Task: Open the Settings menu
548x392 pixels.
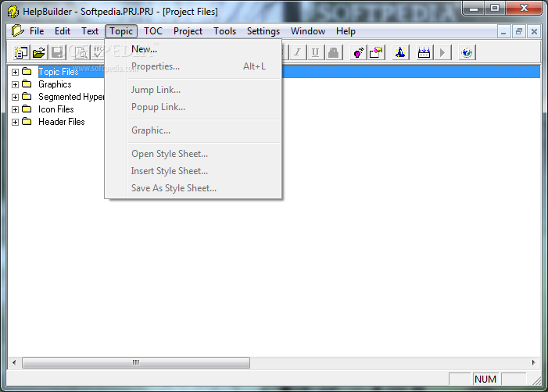Action: coord(263,31)
